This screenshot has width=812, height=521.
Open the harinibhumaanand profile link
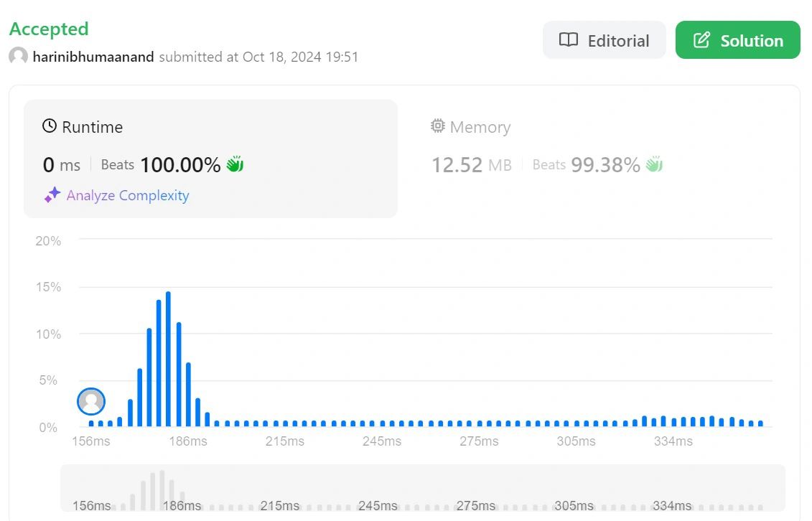(93, 57)
